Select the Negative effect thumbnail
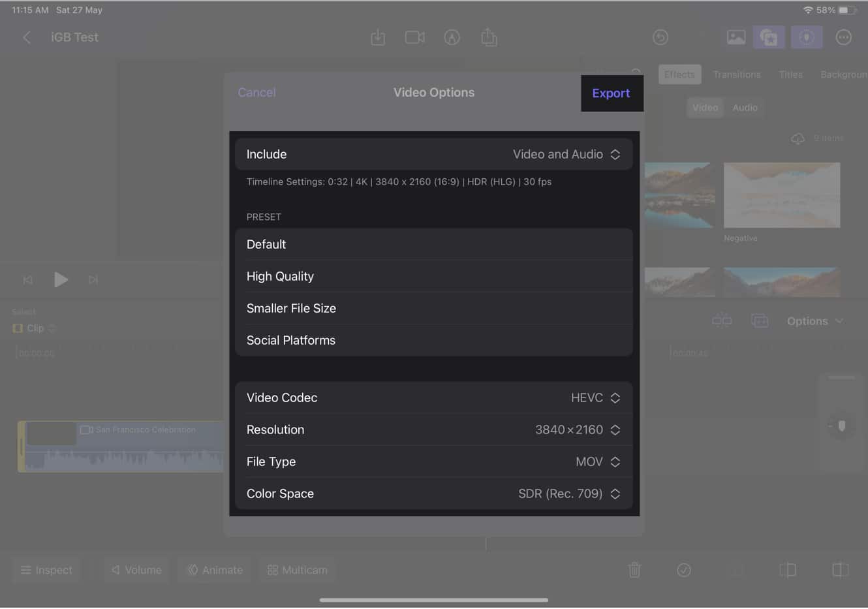 782,195
